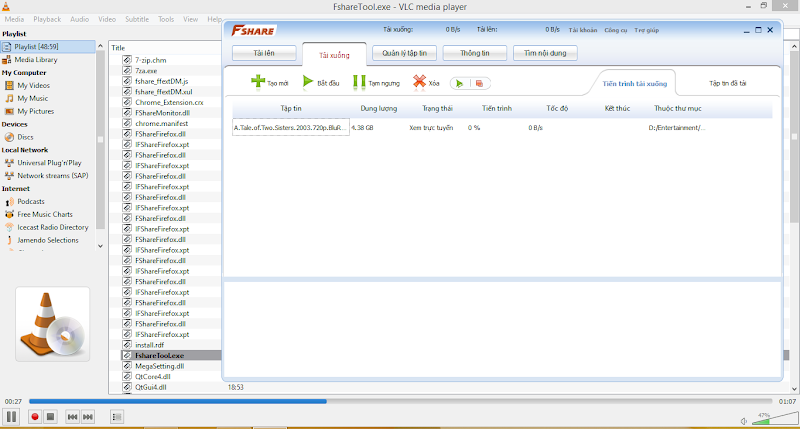
Task: Select Universal Plug'n'Play entry
Action: tap(49, 163)
